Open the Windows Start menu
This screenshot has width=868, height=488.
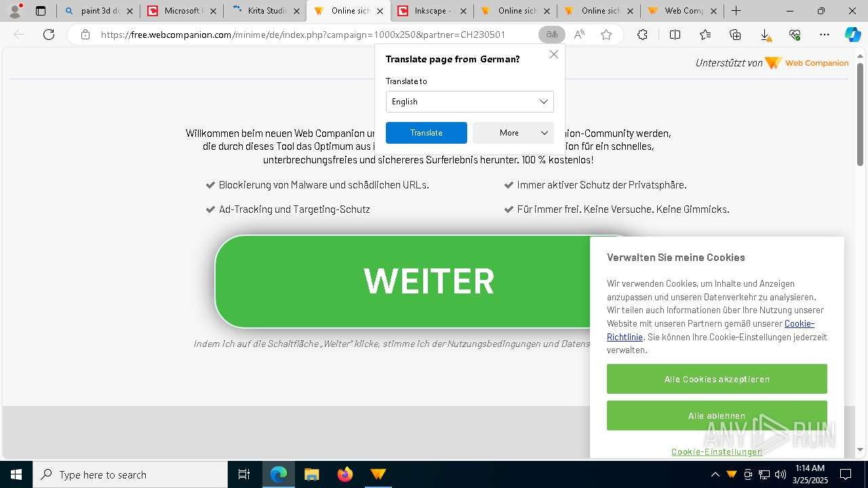coord(16,474)
